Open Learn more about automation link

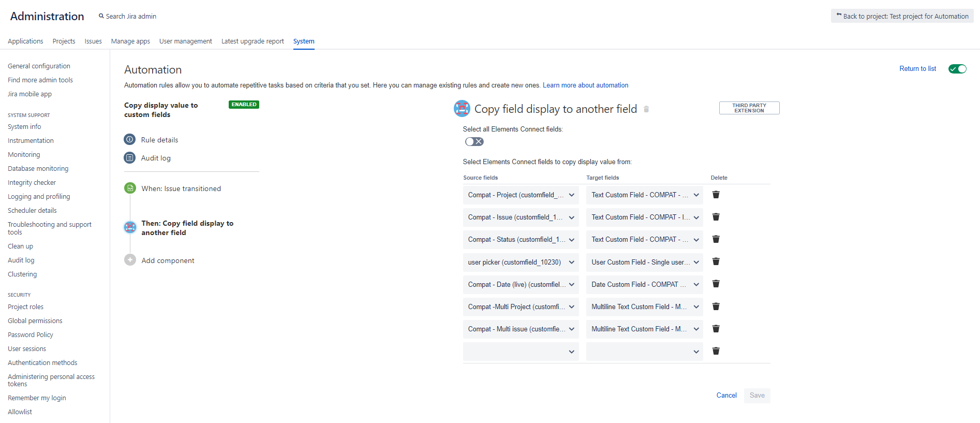pyautogui.click(x=585, y=85)
